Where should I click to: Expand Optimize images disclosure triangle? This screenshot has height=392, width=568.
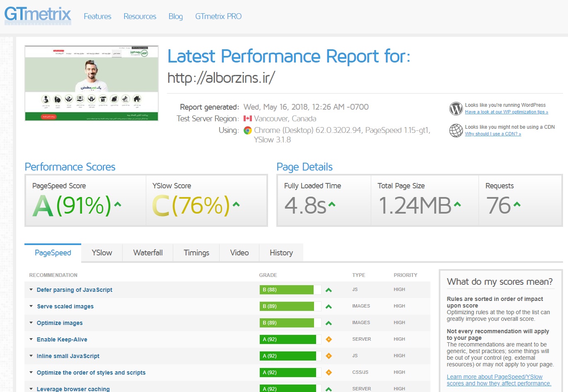click(x=31, y=323)
